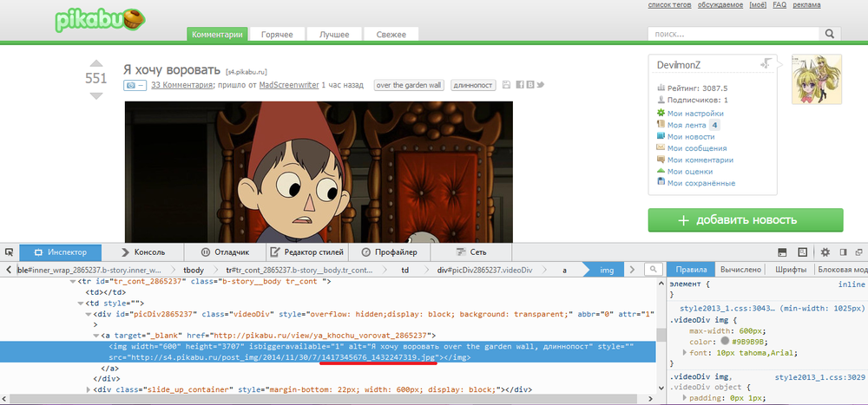Collapse the picDiv2865237 div node

pos(85,313)
